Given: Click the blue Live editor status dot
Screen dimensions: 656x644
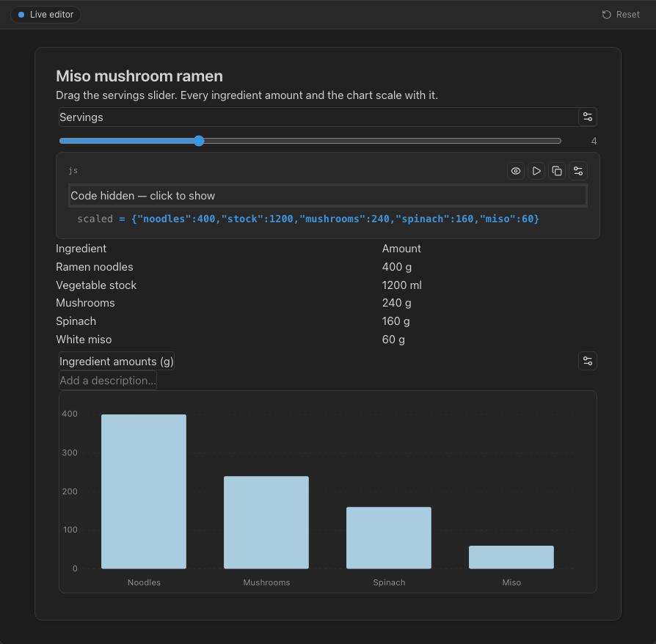Looking at the screenshot, I should [x=21, y=15].
